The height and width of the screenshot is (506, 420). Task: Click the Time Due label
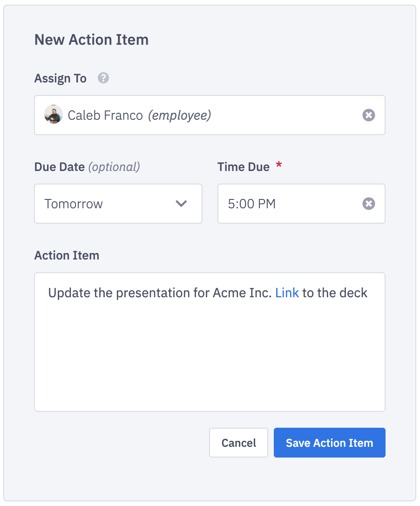(x=244, y=167)
